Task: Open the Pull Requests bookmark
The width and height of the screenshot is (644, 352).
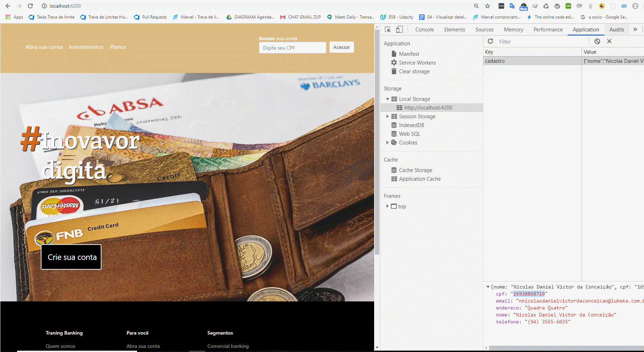Action: click(x=151, y=17)
